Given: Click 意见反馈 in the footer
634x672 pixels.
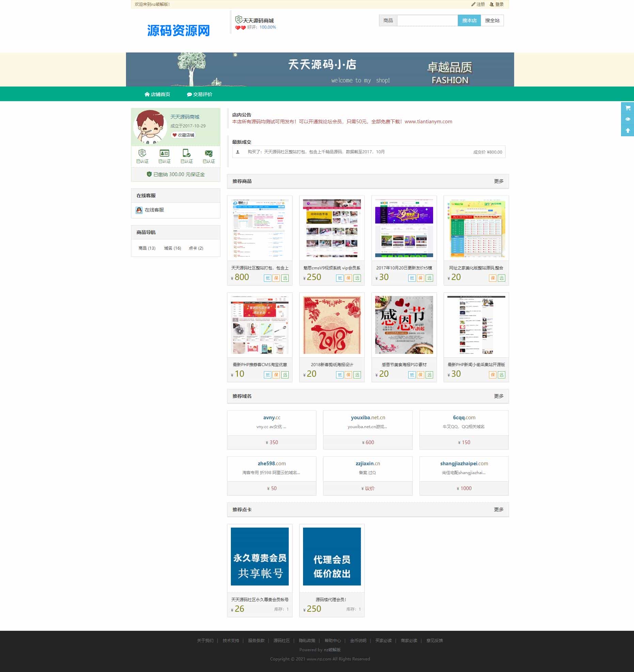Looking at the screenshot, I should (435, 641).
